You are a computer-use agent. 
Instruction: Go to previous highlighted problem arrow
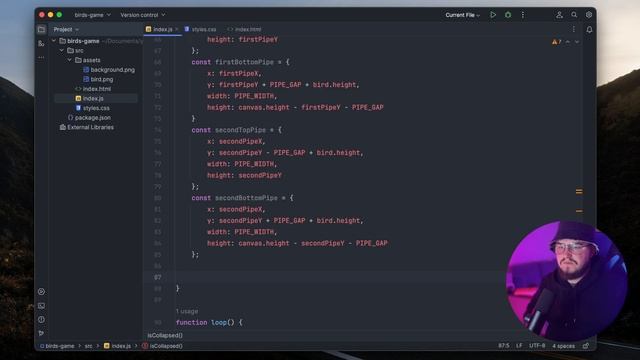(568, 42)
